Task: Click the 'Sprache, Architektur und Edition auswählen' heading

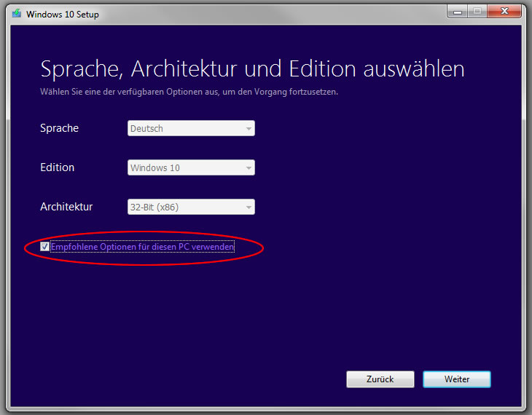Action: [252, 69]
